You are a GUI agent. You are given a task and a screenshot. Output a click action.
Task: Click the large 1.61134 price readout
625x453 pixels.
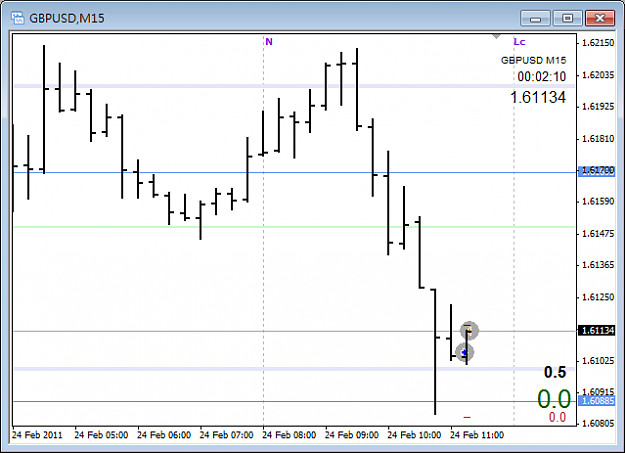tap(538, 97)
